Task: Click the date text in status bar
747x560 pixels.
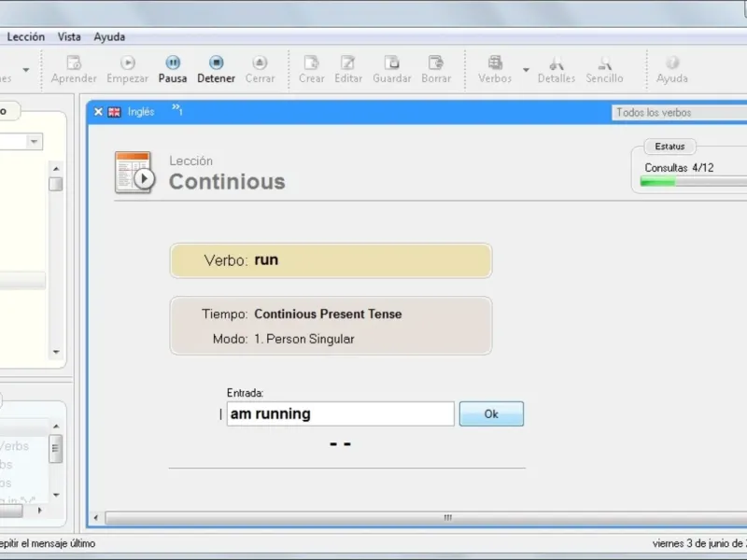Action: tap(699, 543)
